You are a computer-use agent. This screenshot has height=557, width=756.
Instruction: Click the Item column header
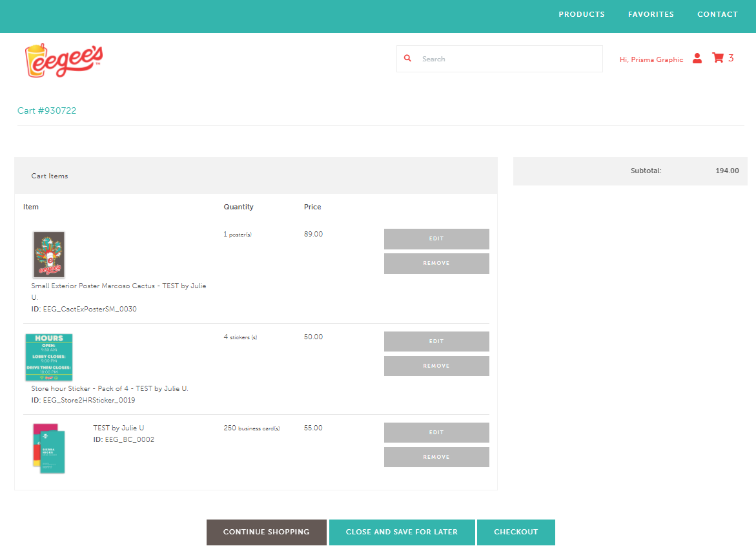(x=31, y=207)
